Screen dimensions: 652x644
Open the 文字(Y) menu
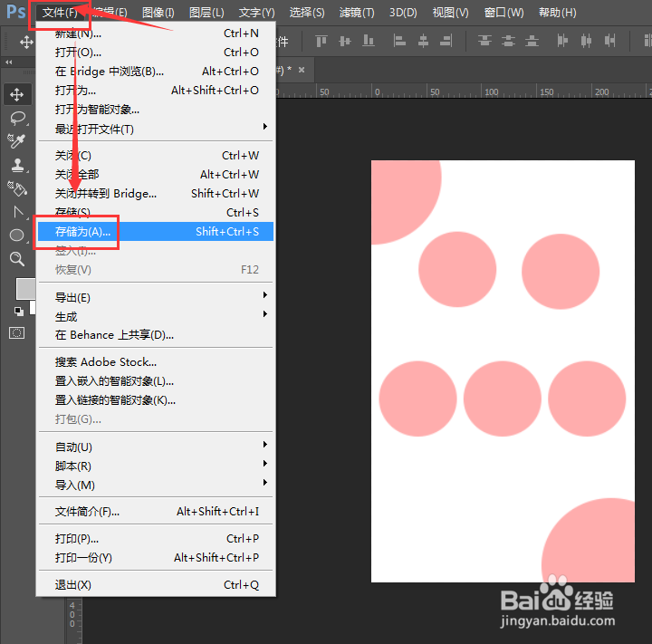coord(257,13)
